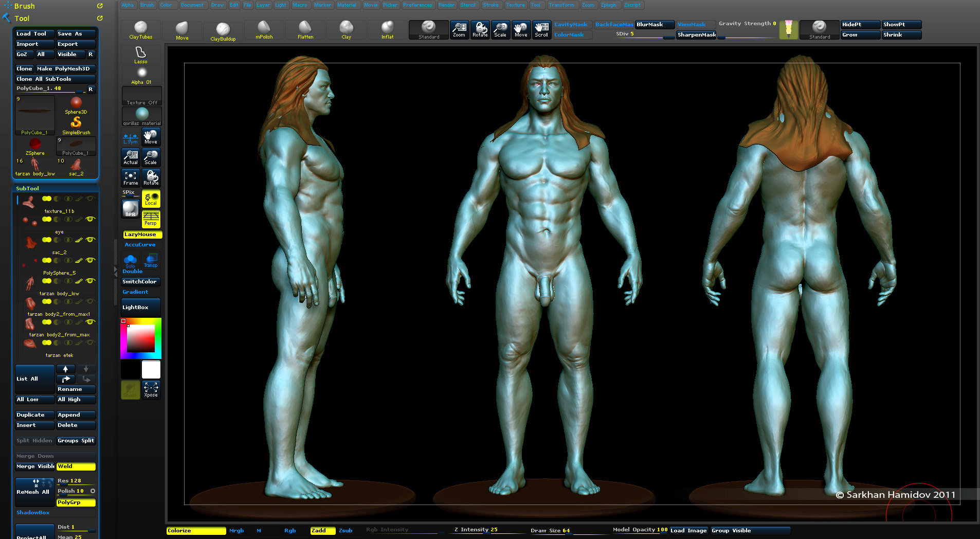Open the Document menu
980x539 pixels.
pos(192,5)
